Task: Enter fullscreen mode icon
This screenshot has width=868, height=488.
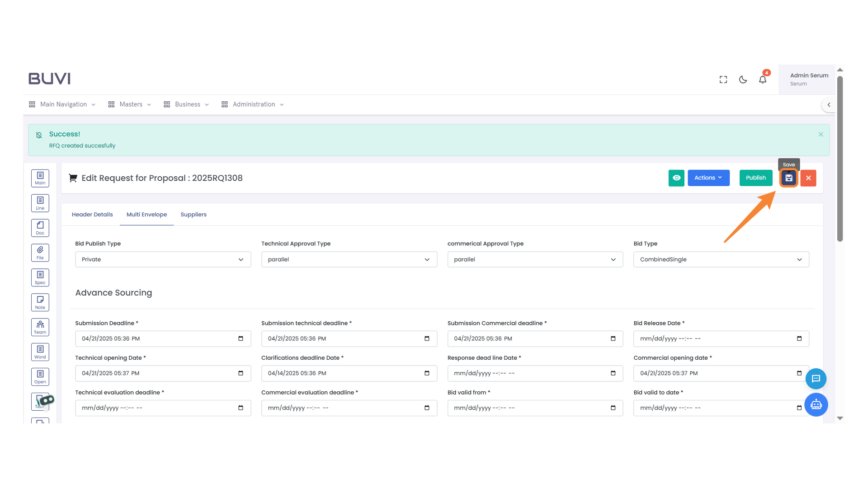Action: tap(723, 80)
